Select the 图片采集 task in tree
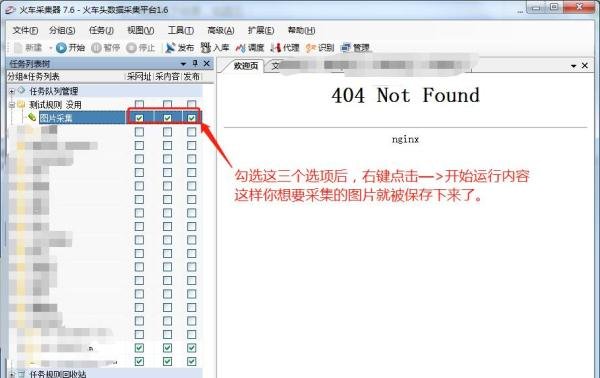The height and width of the screenshot is (378, 600). 56,118
